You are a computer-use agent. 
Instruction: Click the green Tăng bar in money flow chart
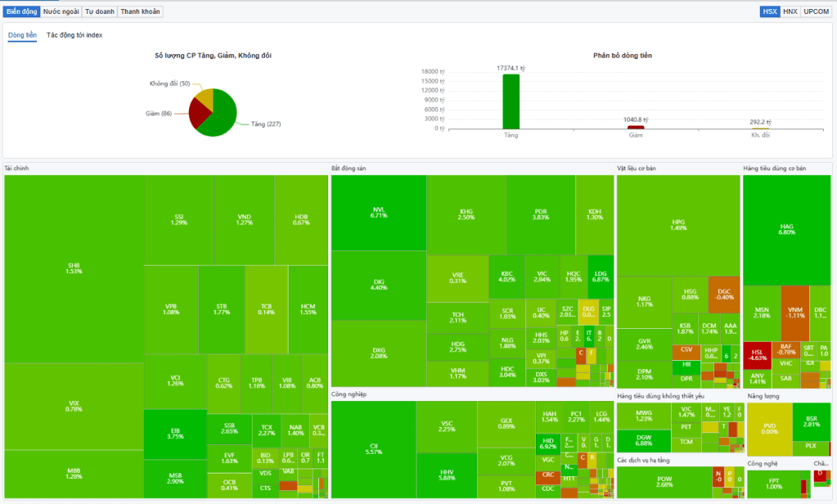click(511, 101)
